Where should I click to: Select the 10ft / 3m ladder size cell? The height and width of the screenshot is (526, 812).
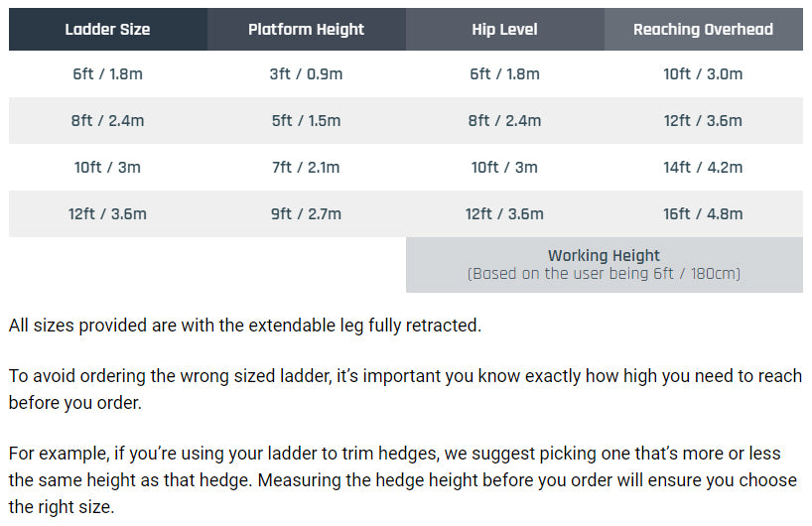108,167
